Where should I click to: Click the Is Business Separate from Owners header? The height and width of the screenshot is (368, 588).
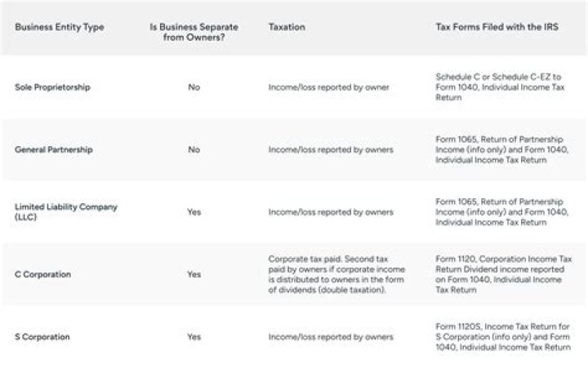(x=194, y=32)
